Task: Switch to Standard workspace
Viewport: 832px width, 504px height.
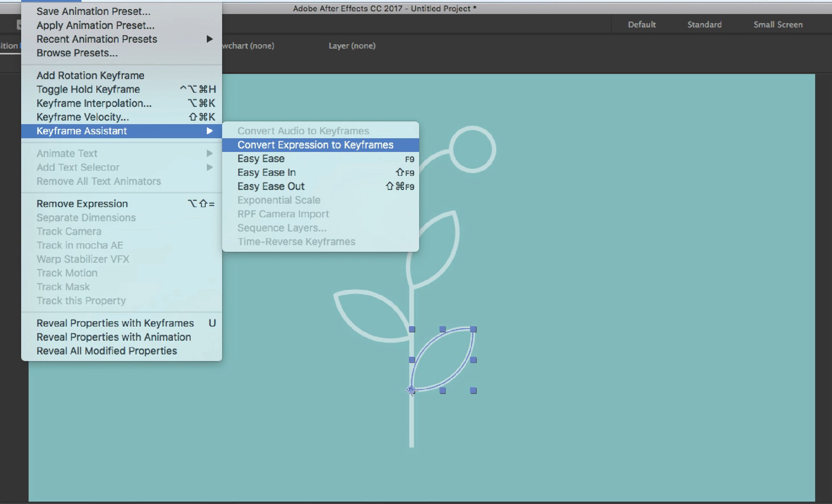Action: coord(704,25)
